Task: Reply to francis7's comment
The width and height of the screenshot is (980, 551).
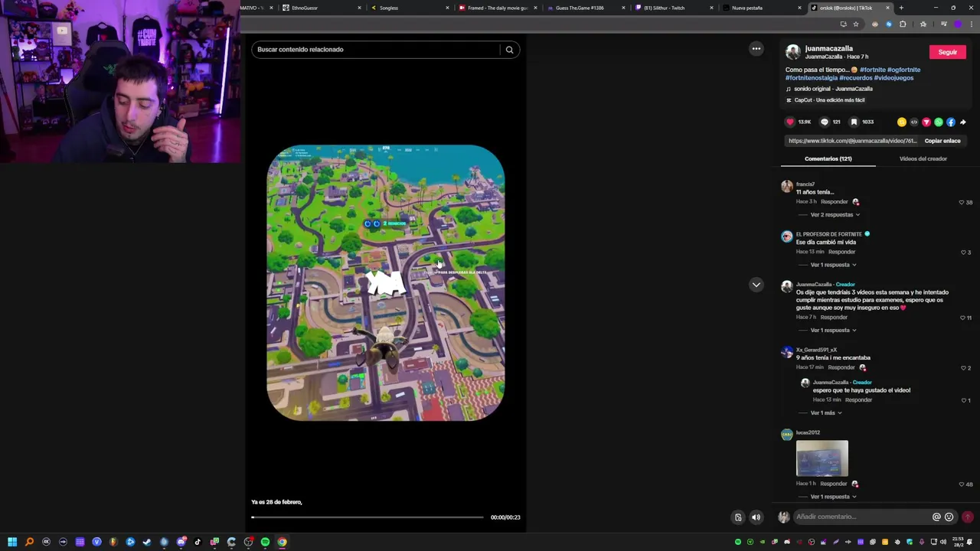Action: 835,202
